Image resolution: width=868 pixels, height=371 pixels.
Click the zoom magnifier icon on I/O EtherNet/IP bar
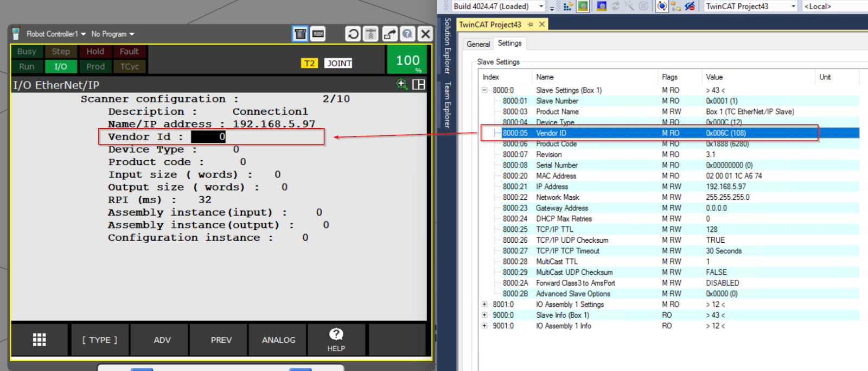pos(402,84)
